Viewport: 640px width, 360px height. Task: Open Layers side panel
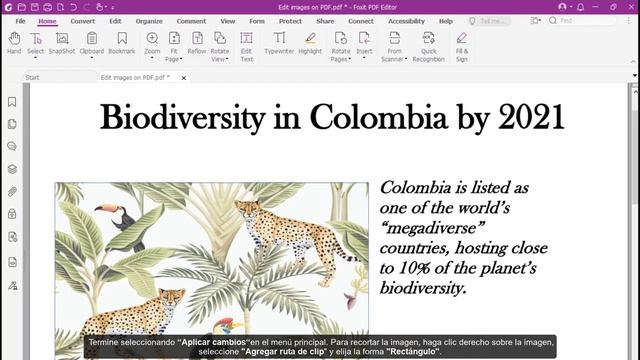[12, 169]
